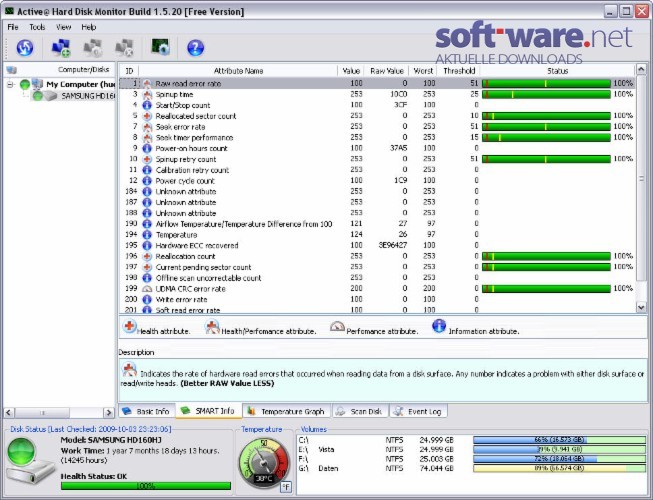Sort by the Status column header
Image resolution: width=653 pixels, height=500 pixels.
558,71
